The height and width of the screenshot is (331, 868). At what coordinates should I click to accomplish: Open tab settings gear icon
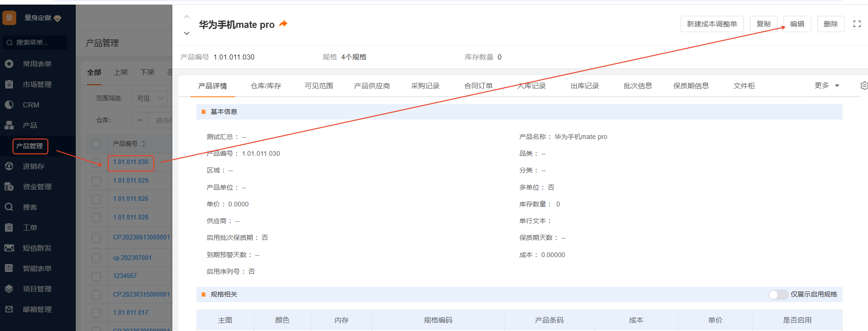[863, 86]
